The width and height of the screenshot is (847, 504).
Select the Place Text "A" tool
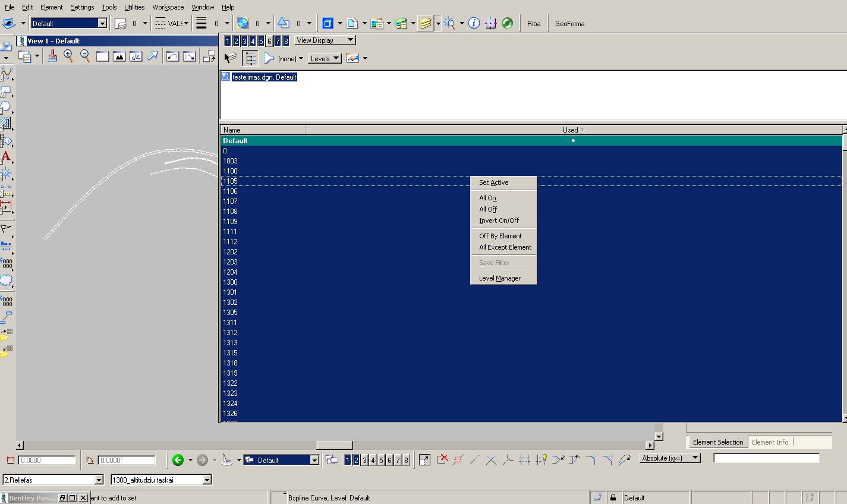click(6, 157)
